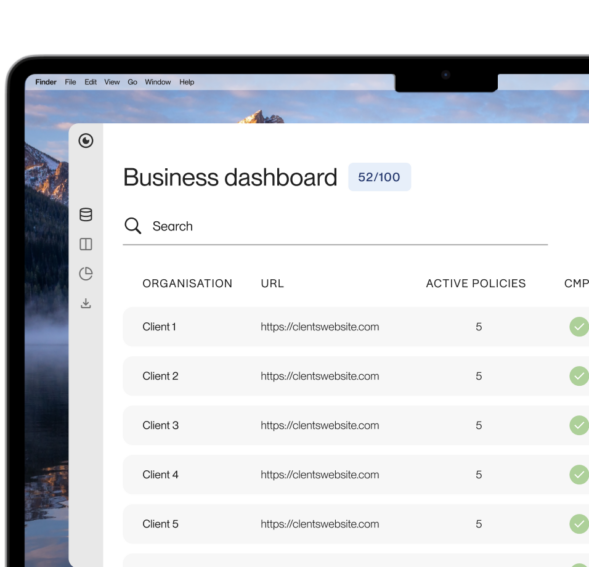Sort by ORGANISATION column header
The image size is (589, 567).
187,283
